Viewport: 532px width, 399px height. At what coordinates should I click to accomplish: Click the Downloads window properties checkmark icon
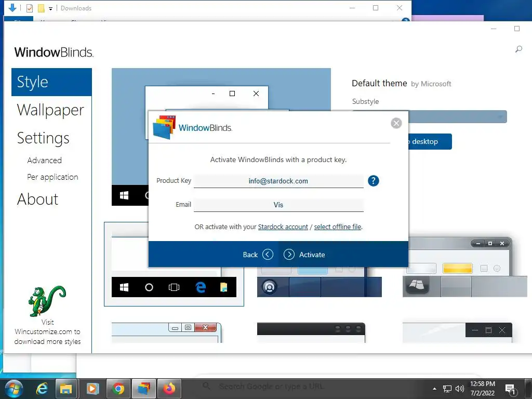pos(30,8)
